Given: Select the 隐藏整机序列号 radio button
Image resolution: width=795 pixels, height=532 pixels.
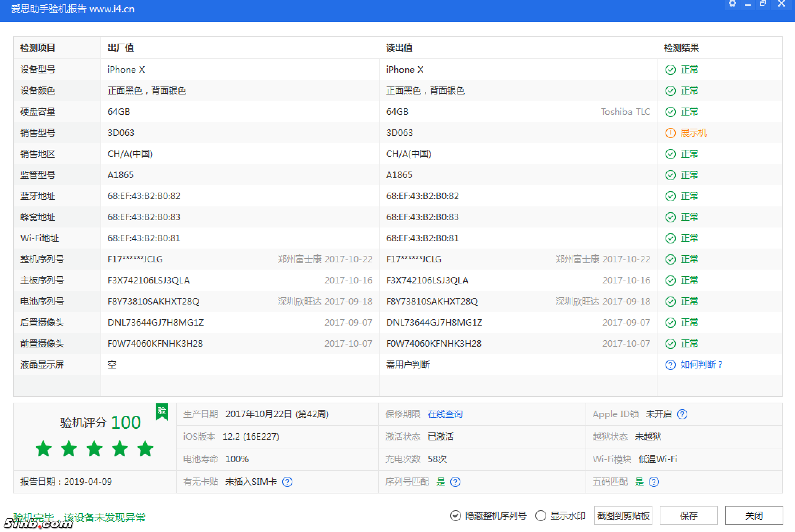Looking at the screenshot, I should tap(456, 515).
